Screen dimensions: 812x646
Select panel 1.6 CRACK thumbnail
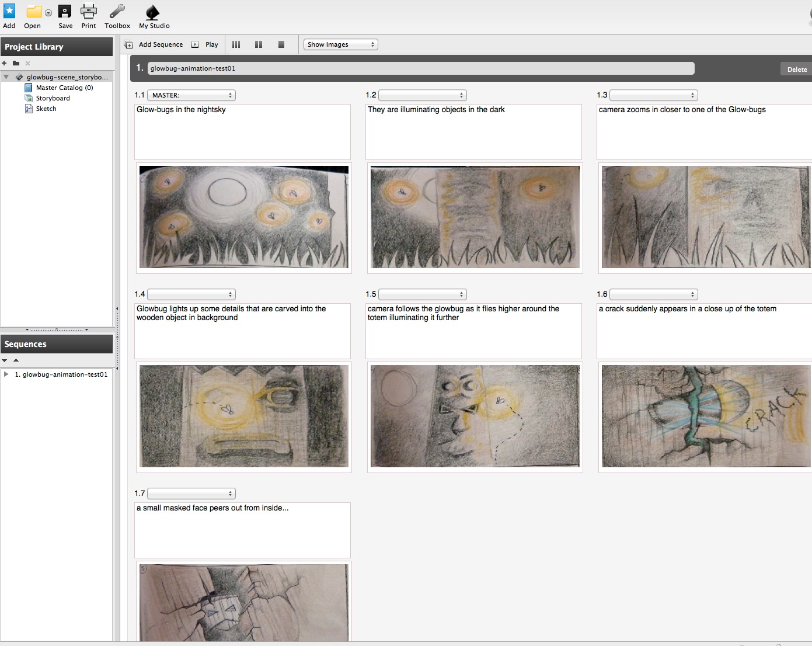click(x=706, y=416)
